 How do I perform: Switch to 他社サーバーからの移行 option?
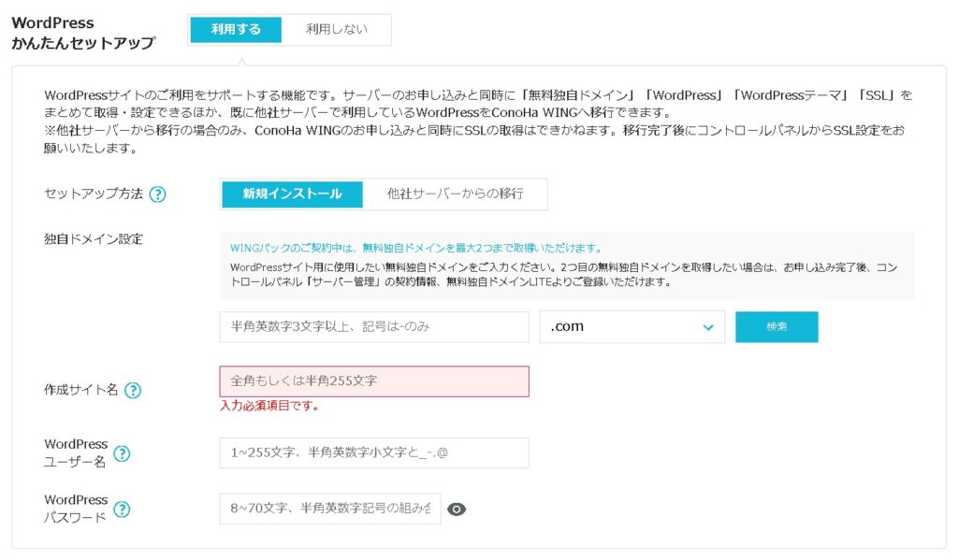455,194
